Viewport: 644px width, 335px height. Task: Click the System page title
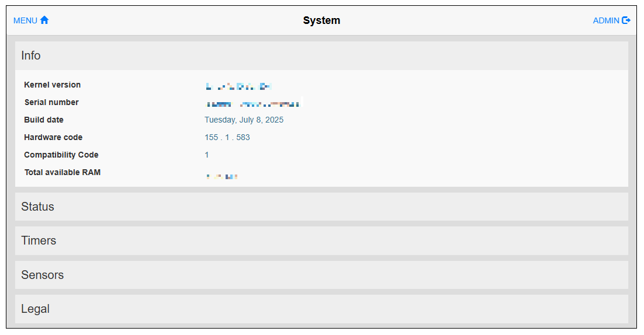pyautogui.click(x=321, y=20)
